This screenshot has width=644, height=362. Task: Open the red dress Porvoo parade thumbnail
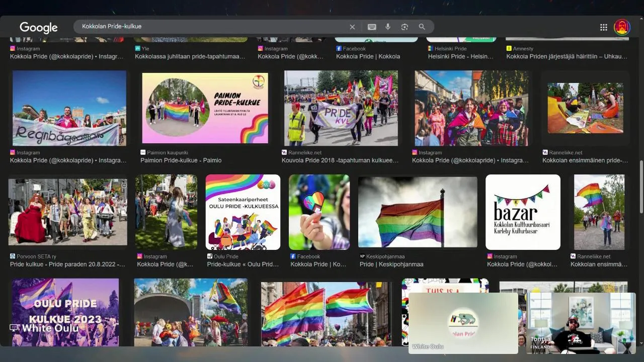[x=67, y=212]
